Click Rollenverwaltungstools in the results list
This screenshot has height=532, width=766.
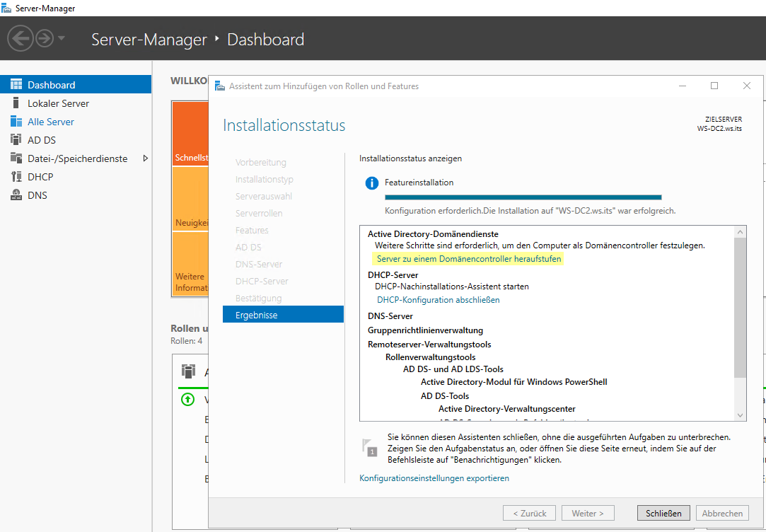click(430, 357)
